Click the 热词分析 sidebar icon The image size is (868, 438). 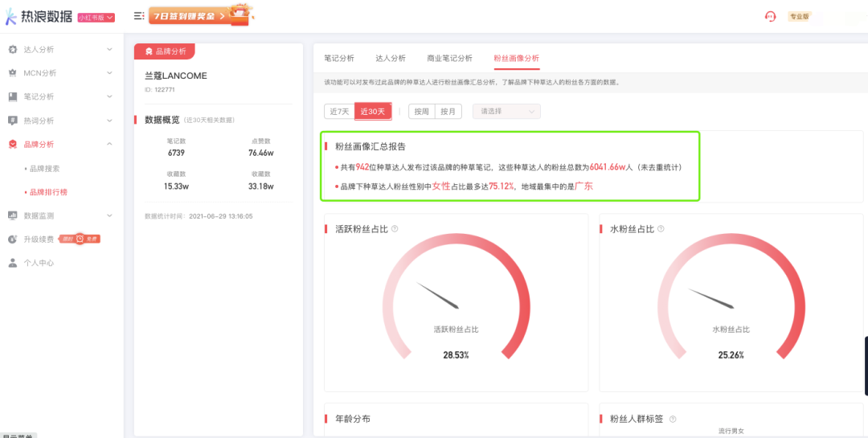click(x=13, y=121)
